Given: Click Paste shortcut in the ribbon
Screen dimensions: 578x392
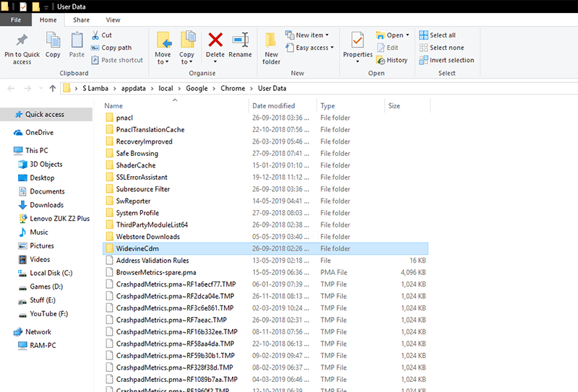Looking at the screenshot, I should pyautogui.click(x=117, y=60).
